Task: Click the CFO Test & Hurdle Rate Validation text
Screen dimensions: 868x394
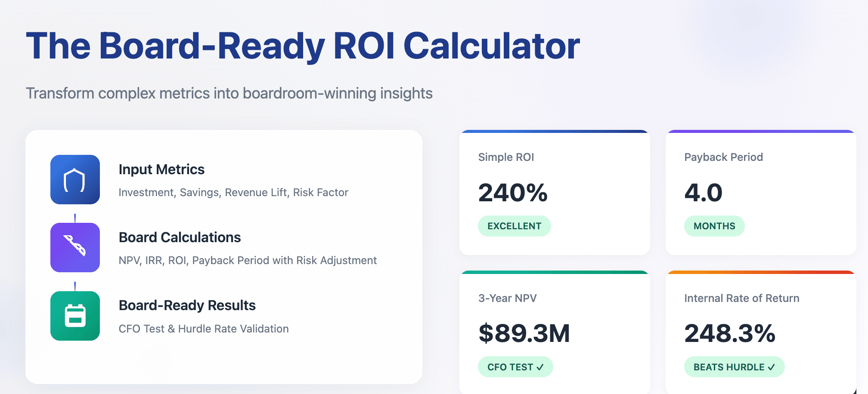Action: (x=204, y=329)
